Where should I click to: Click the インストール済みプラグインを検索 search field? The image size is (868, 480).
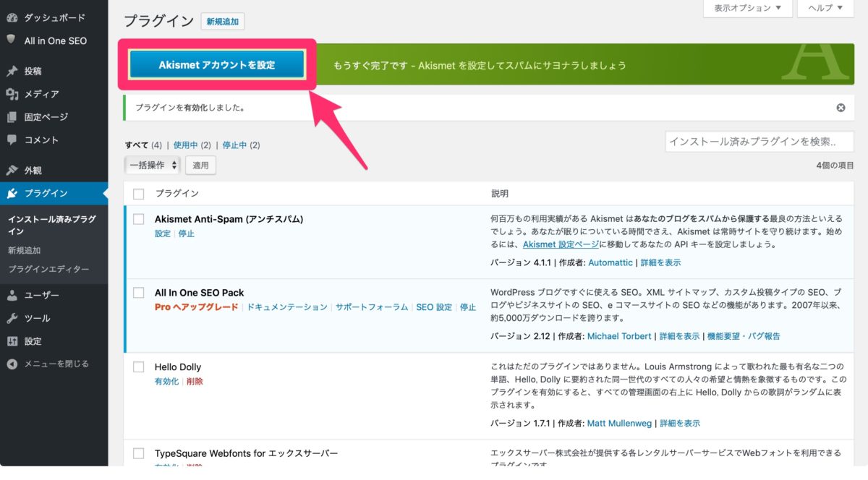pyautogui.click(x=759, y=142)
